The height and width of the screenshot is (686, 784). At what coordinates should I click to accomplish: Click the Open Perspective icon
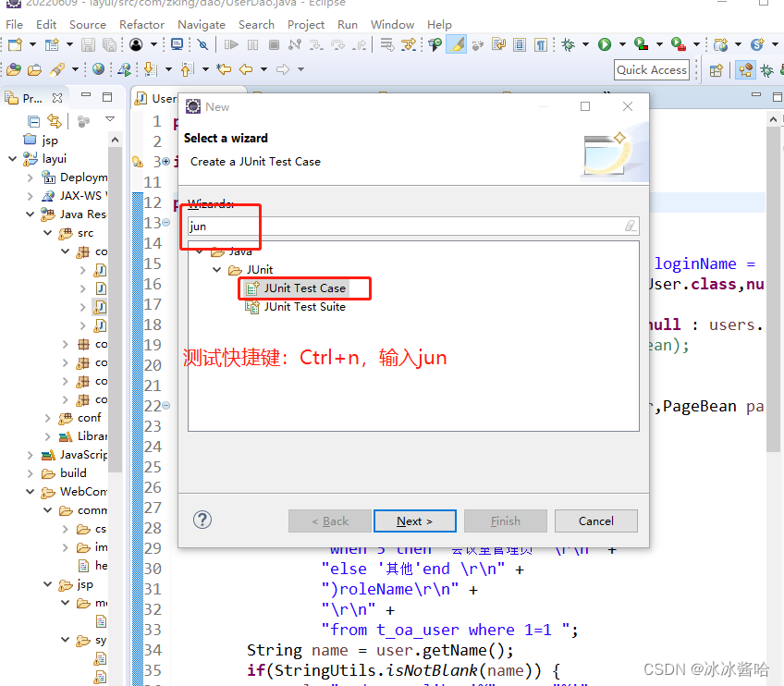716,70
